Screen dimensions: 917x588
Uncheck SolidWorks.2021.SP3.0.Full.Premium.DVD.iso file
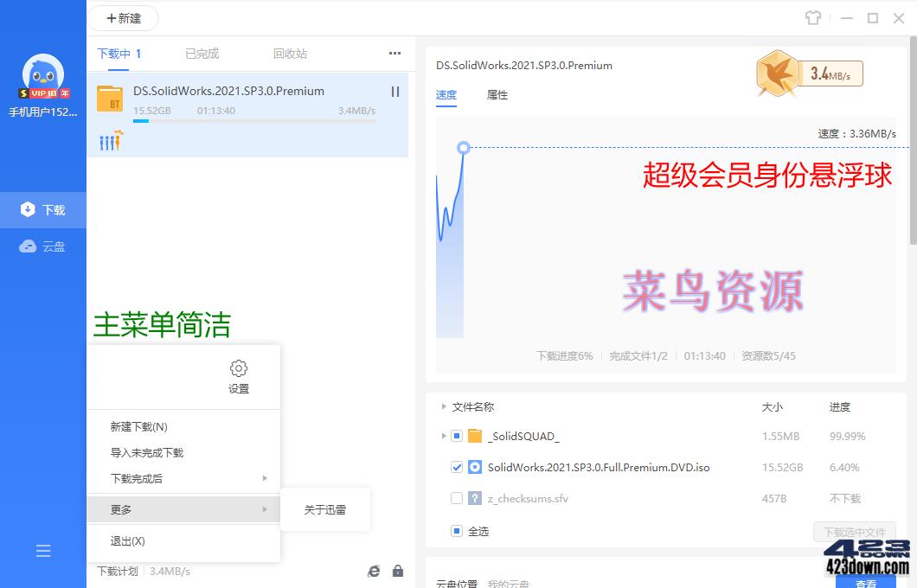tap(458, 467)
